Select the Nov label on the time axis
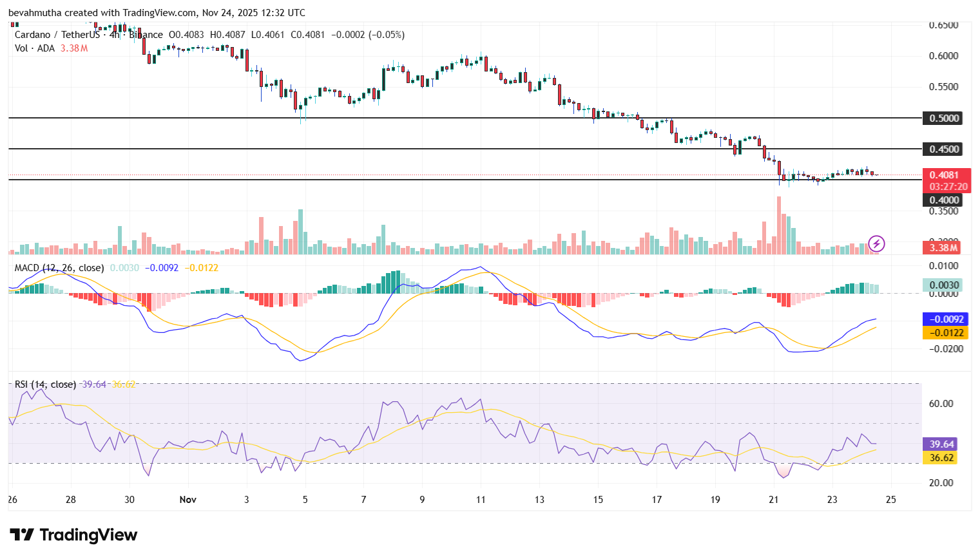 pos(187,499)
